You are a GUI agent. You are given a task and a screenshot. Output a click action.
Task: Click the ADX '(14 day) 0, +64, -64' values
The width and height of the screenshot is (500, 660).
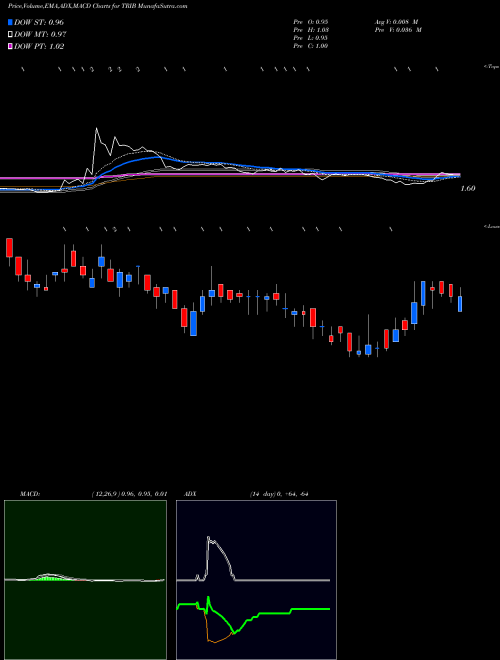click(278, 494)
